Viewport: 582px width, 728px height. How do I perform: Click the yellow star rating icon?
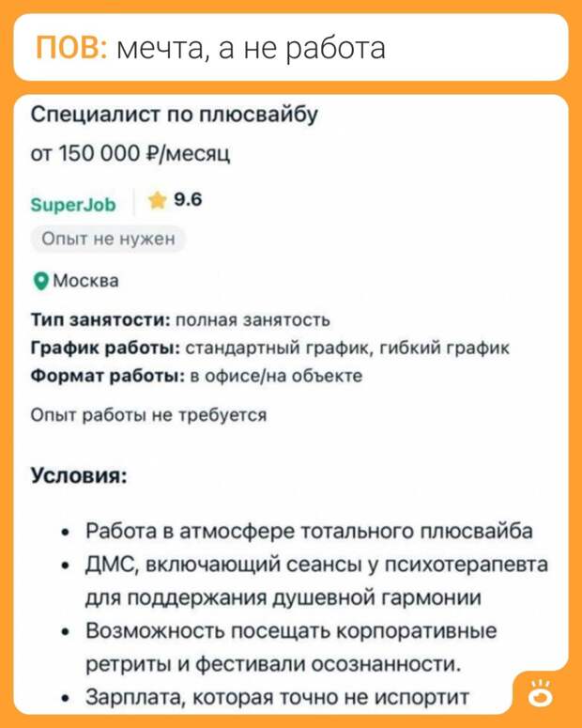pyautogui.click(x=158, y=201)
